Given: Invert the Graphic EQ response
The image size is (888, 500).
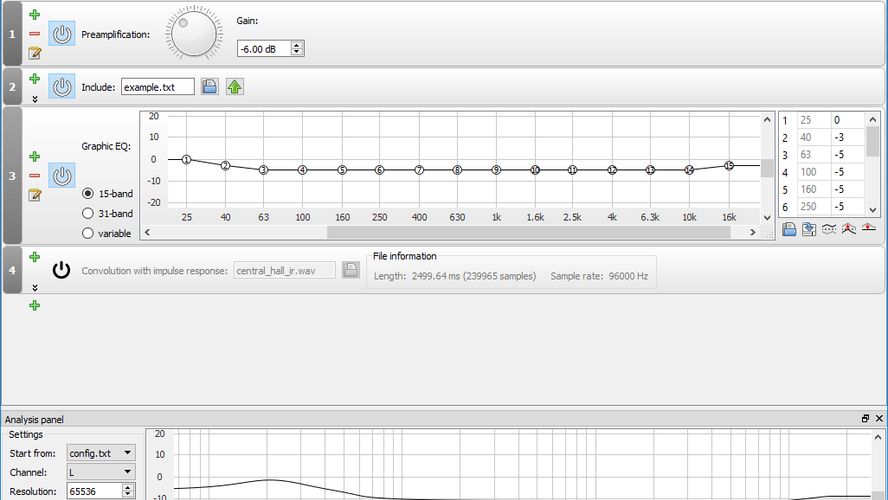Looking at the screenshot, I should (829, 229).
